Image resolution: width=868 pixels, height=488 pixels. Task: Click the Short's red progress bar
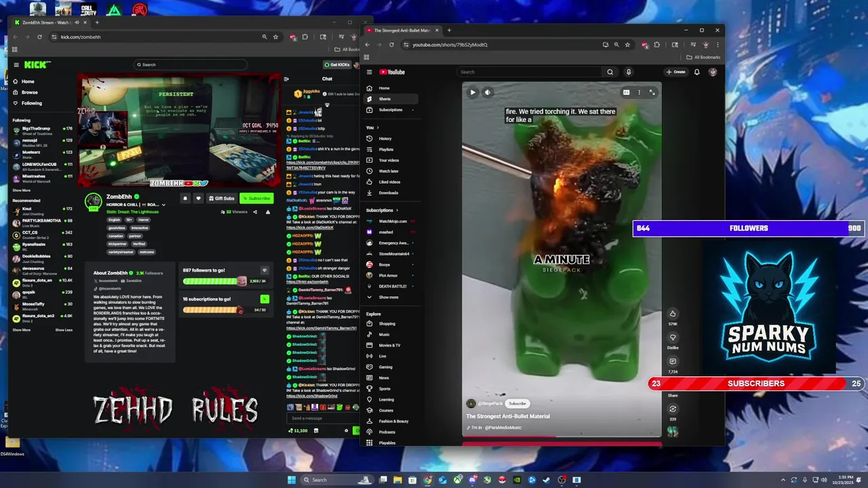[561, 436]
